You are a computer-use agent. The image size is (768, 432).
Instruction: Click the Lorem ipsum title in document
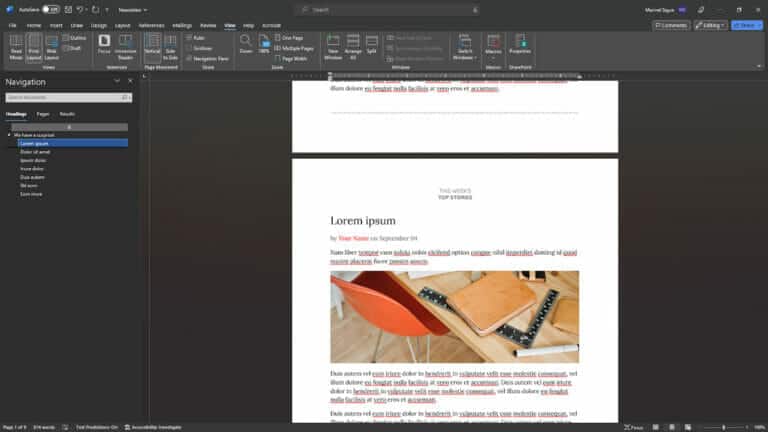[x=363, y=220]
